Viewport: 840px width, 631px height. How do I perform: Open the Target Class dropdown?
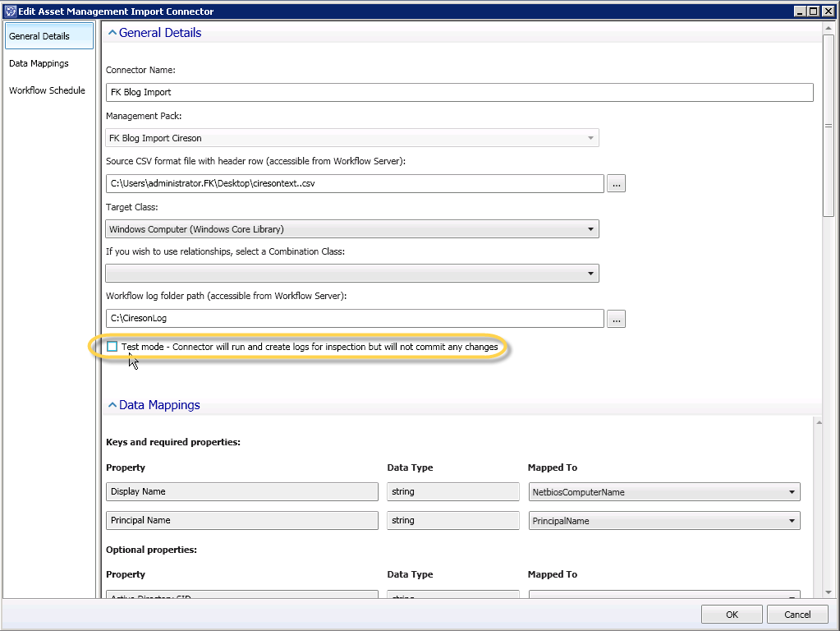[590, 229]
